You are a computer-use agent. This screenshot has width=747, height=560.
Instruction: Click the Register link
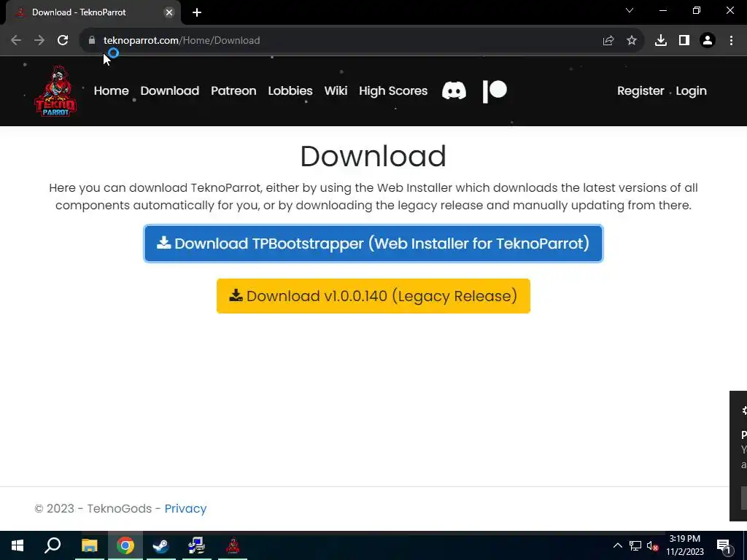point(640,91)
